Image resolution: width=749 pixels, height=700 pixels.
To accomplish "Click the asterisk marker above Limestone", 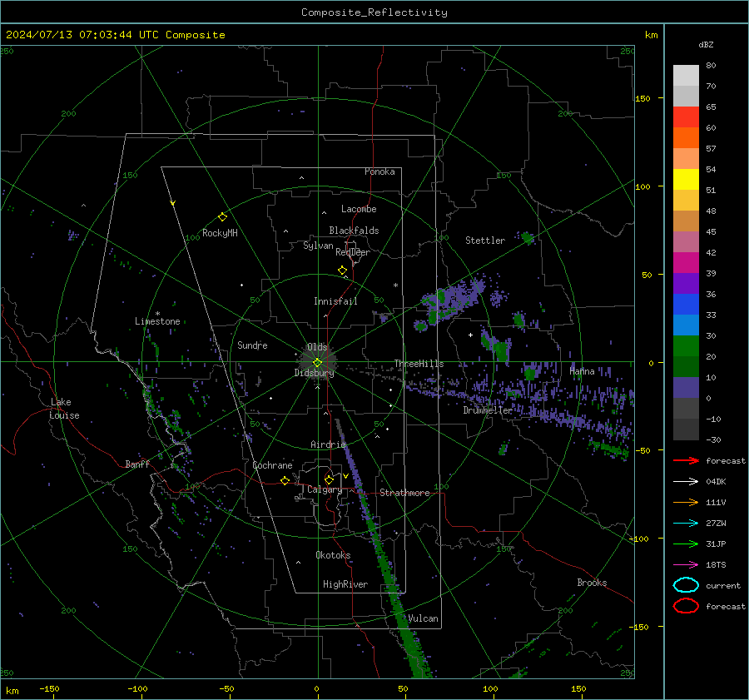I will 157,314.
